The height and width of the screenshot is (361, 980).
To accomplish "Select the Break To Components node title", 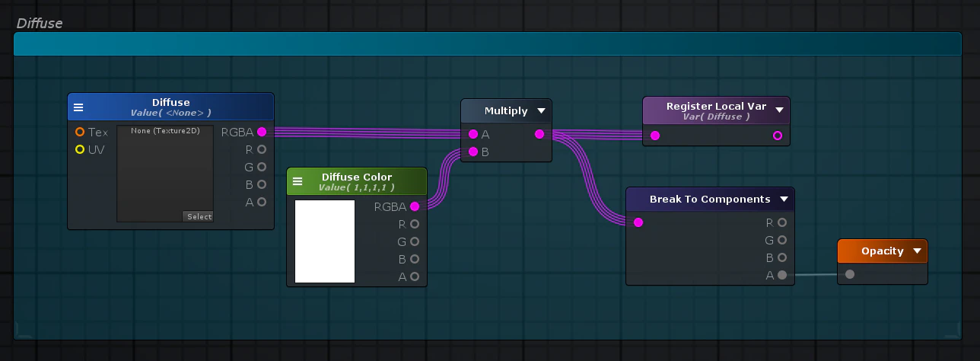I will pos(710,200).
